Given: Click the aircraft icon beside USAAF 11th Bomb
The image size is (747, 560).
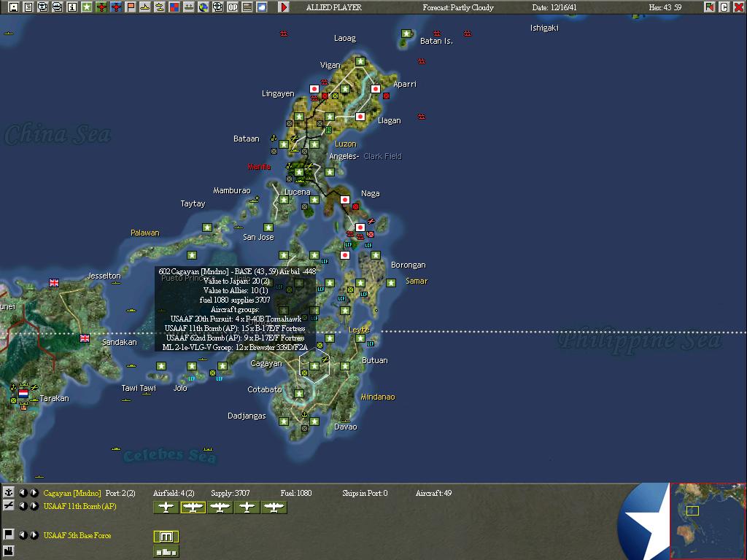Looking at the screenshot, I should tap(8, 506).
